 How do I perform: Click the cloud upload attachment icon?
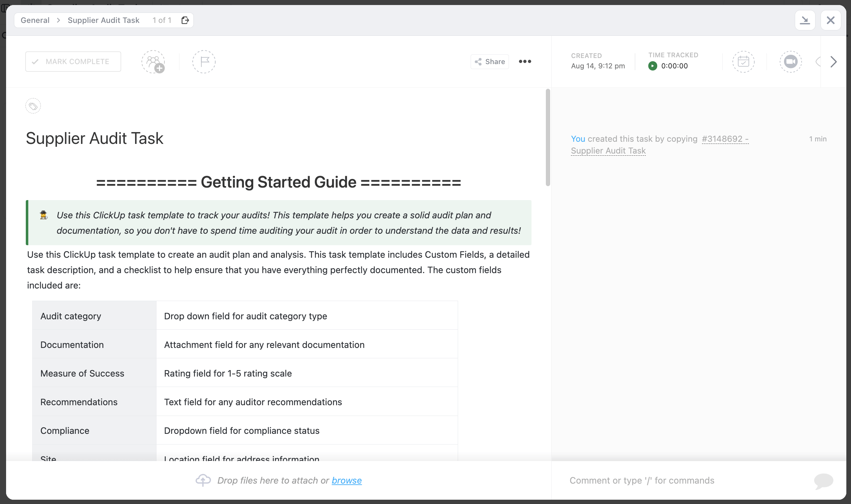(203, 480)
